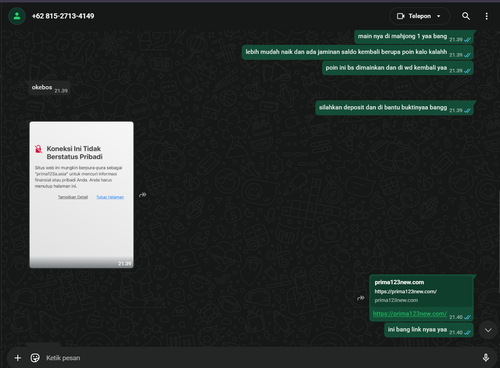Click 'Tutup Halaman' link in the image

coord(110,197)
